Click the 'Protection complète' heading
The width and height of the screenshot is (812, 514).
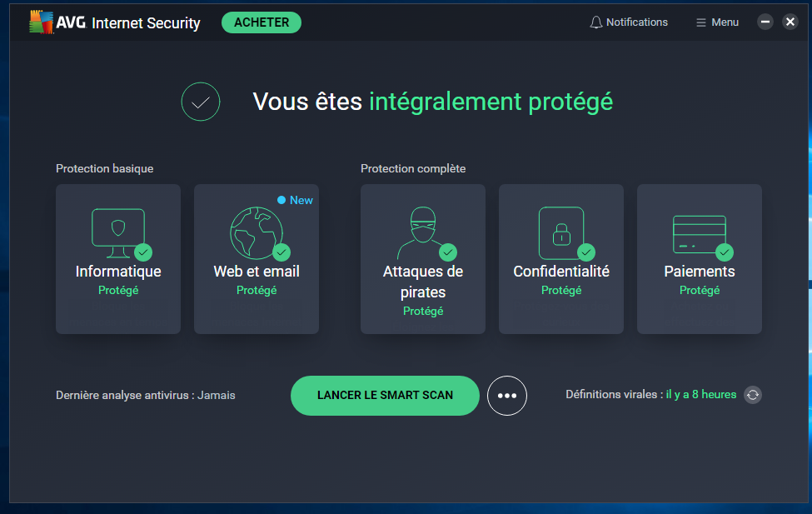[x=413, y=168]
